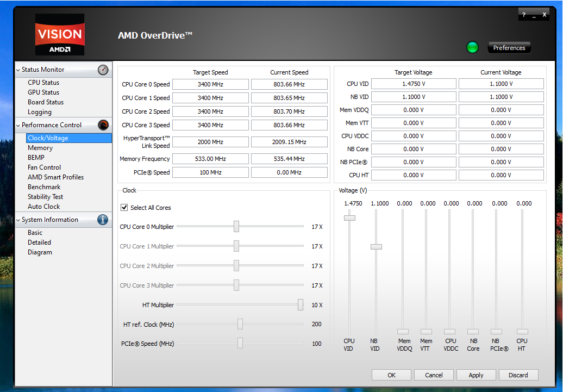Click the CPU Core 1 Multiplier slider handle
The width and height of the screenshot is (563, 392).
236,246
